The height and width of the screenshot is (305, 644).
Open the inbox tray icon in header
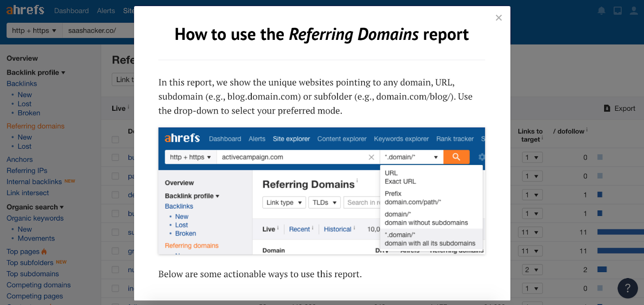pyautogui.click(x=618, y=10)
